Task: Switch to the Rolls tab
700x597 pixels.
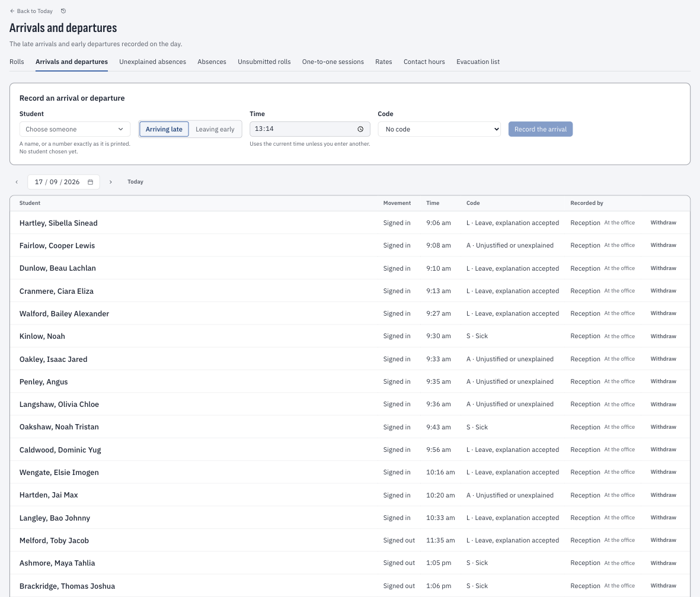Action: click(17, 62)
